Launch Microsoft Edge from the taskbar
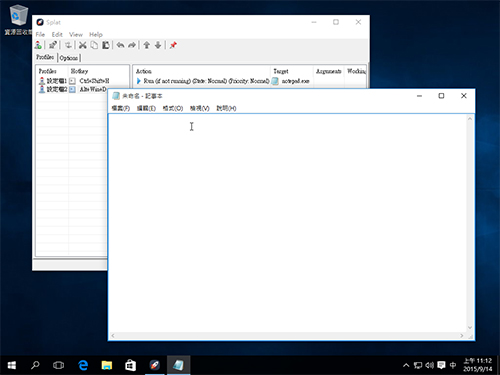Image resolution: width=500 pixels, height=375 pixels. (83, 365)
